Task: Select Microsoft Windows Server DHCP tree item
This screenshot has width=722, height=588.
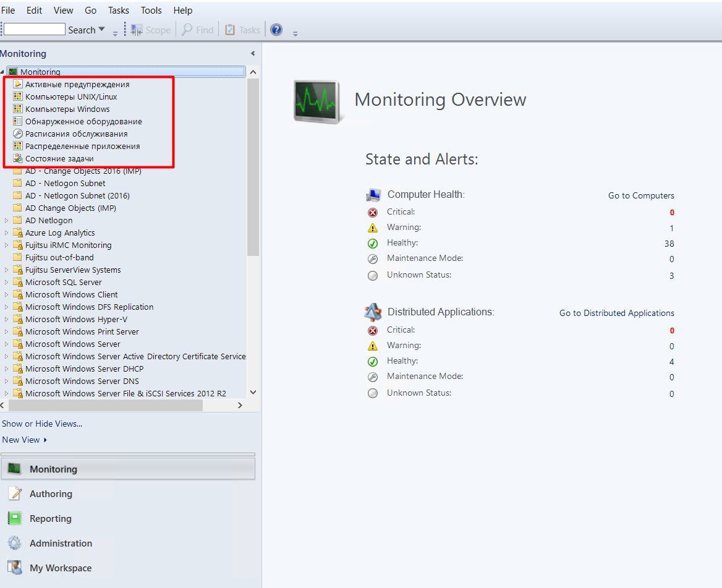Action: (84, 369)
